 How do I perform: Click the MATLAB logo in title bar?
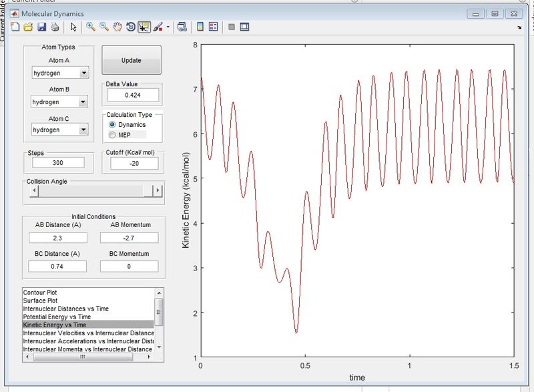14,13
